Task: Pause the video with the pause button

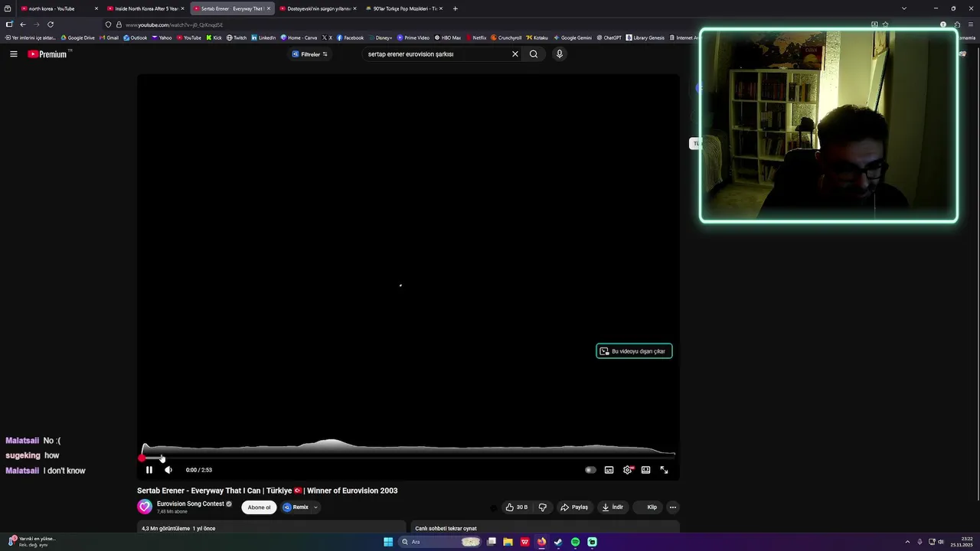Action: tap(149, 470)
